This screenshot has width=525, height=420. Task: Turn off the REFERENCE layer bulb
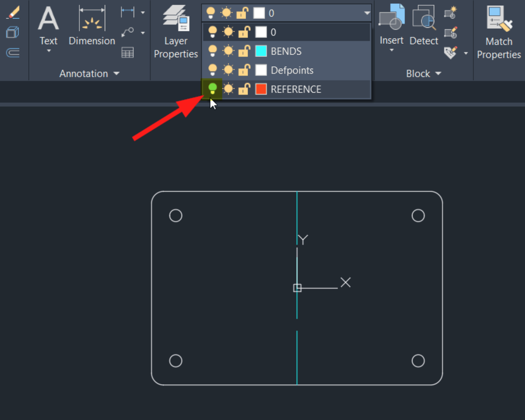click(212, 89)
